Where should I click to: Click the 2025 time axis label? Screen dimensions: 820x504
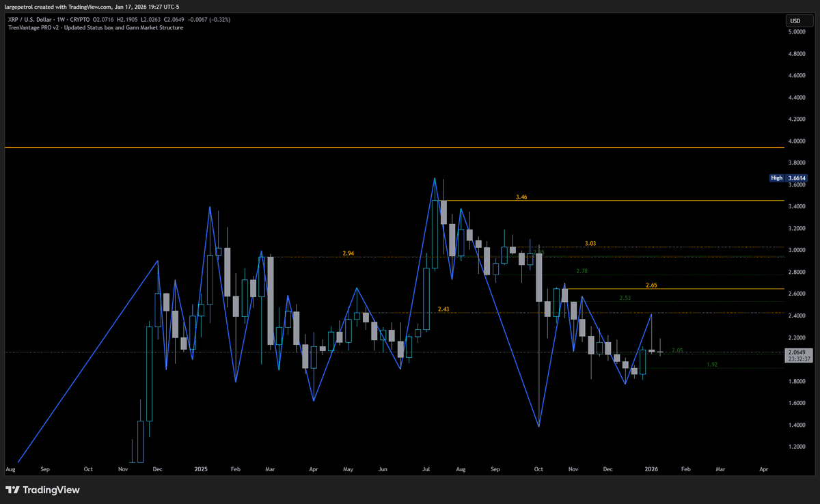pos(201,470)
